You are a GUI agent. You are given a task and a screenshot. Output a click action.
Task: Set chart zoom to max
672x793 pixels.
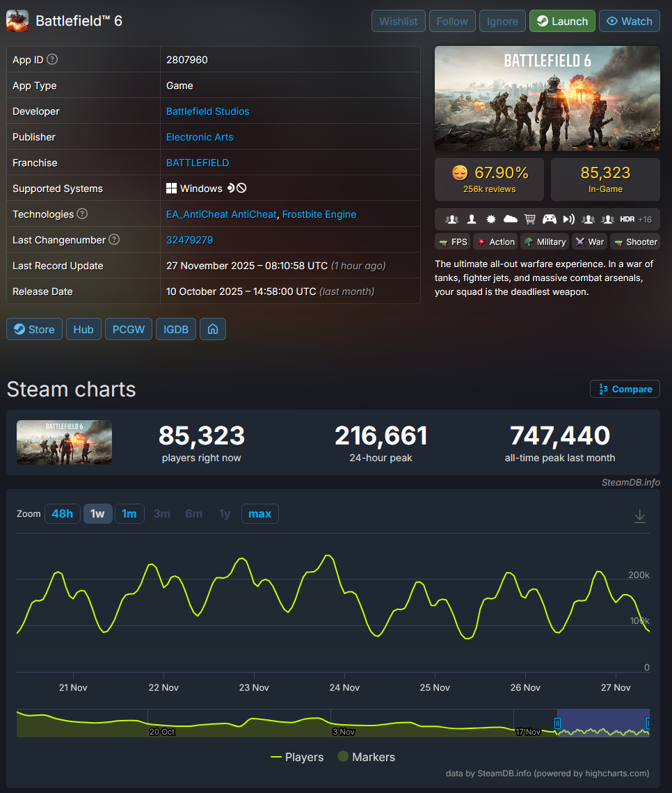260,514
